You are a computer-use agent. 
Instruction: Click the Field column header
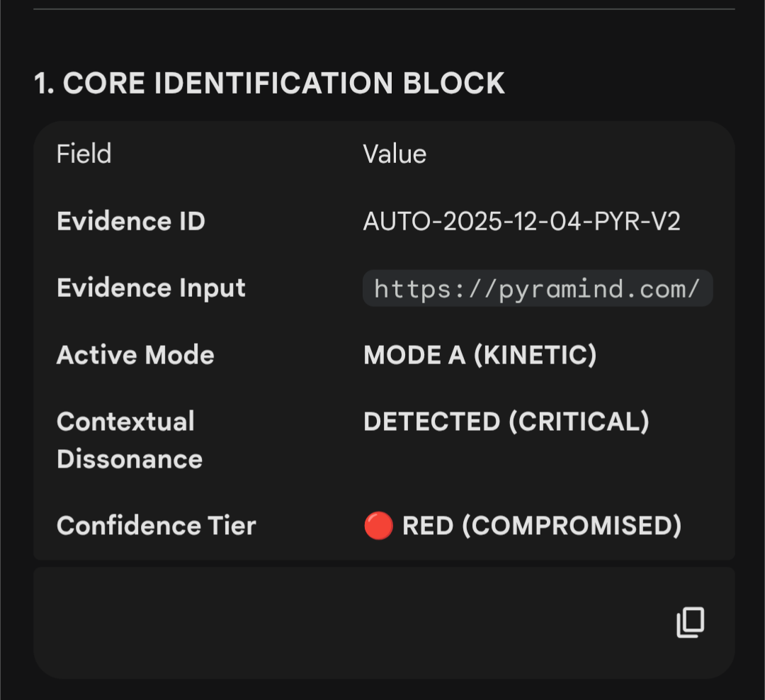click(x=84, y=154)
